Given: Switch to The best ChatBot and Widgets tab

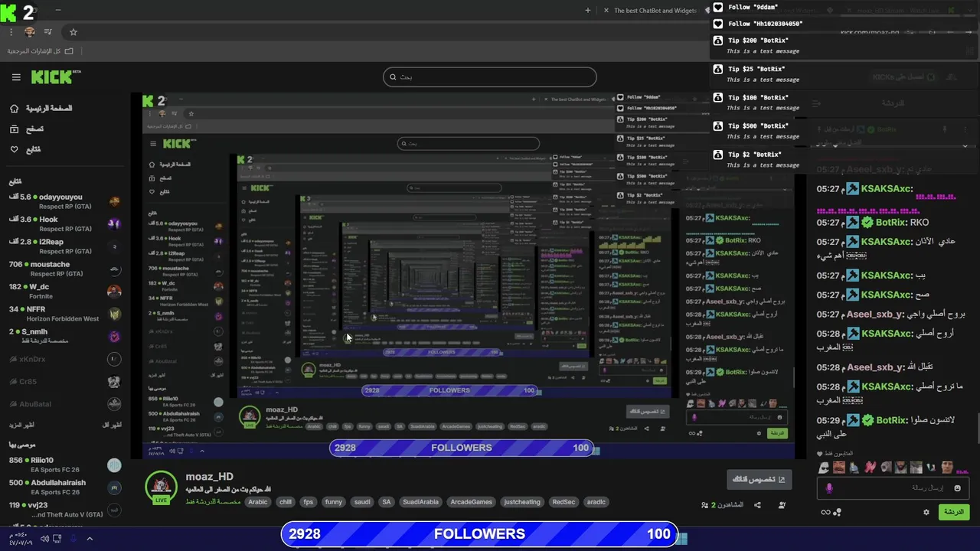Looking at the screenshot, I should (655, 11).
